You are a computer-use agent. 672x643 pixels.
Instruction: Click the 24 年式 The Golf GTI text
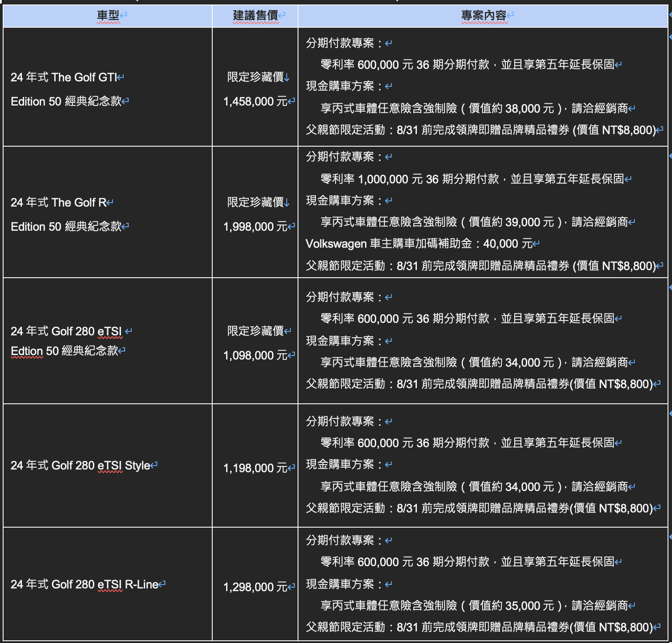point(64,77)
